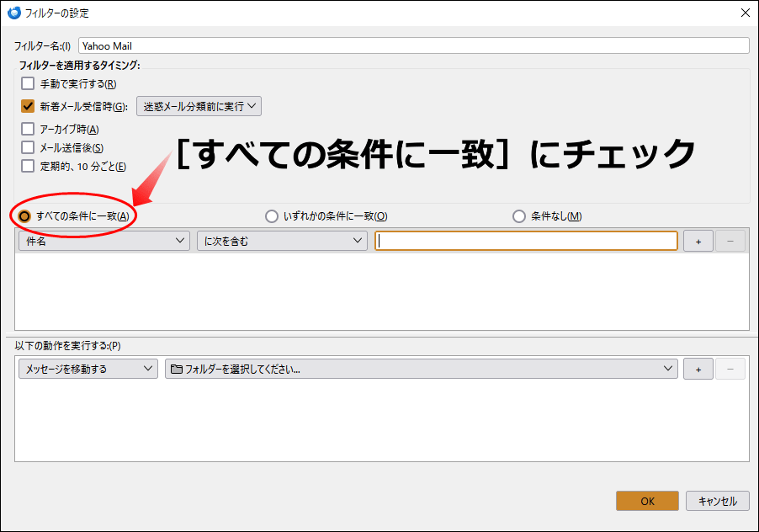This screenshot has width=759, height=532.
Task: Open 迷惑メール分類前に実行 dropdown
Action: tap(199, 106)
